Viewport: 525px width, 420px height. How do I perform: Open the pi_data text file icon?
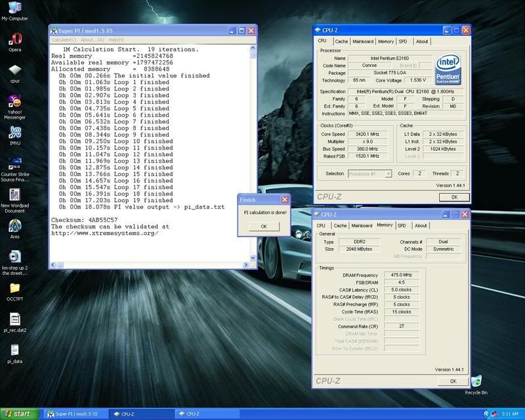click(14, 350)
